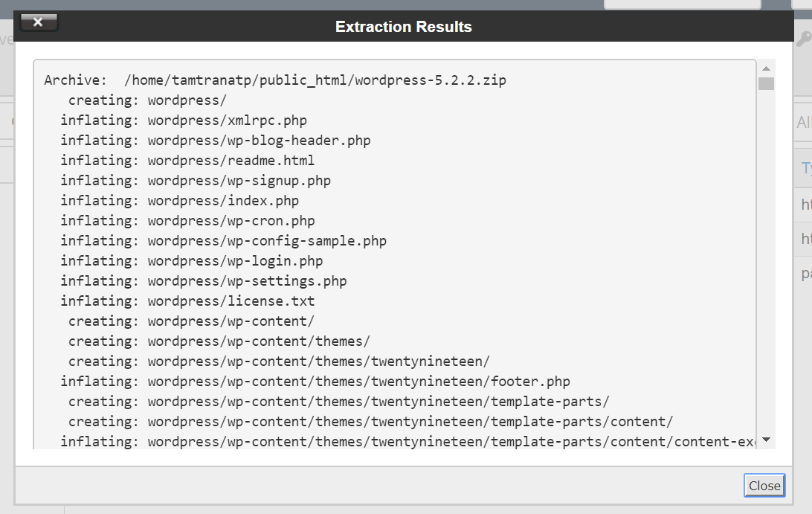Screen dimensions: 812x514
Task: Select the wordpress/license.txt line
Action: click(187, 301)
